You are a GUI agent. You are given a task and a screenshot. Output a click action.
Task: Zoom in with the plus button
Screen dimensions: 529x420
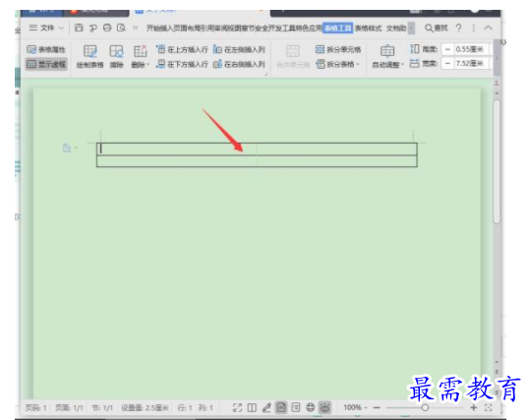(473, 407)
